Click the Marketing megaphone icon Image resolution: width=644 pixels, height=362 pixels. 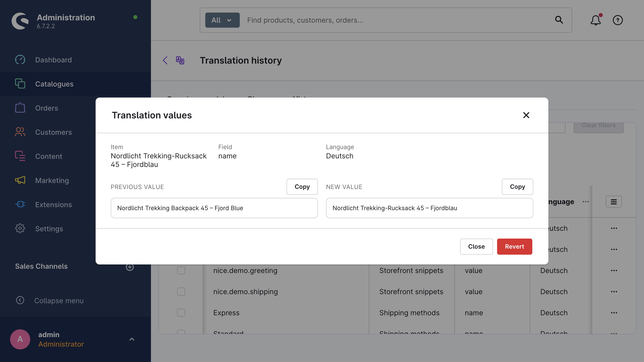tap(20, 180)
